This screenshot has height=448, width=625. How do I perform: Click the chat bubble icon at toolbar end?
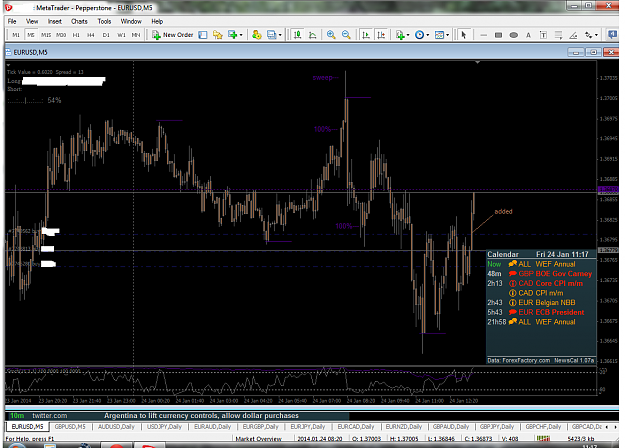pos(613,35)
